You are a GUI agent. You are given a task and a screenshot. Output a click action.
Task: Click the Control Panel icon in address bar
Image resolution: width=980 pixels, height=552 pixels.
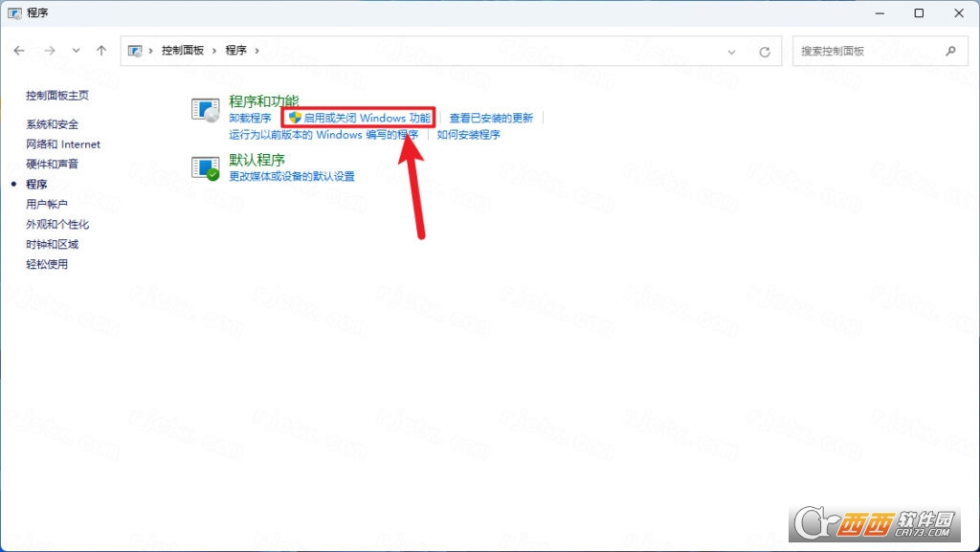click(135, 51)
